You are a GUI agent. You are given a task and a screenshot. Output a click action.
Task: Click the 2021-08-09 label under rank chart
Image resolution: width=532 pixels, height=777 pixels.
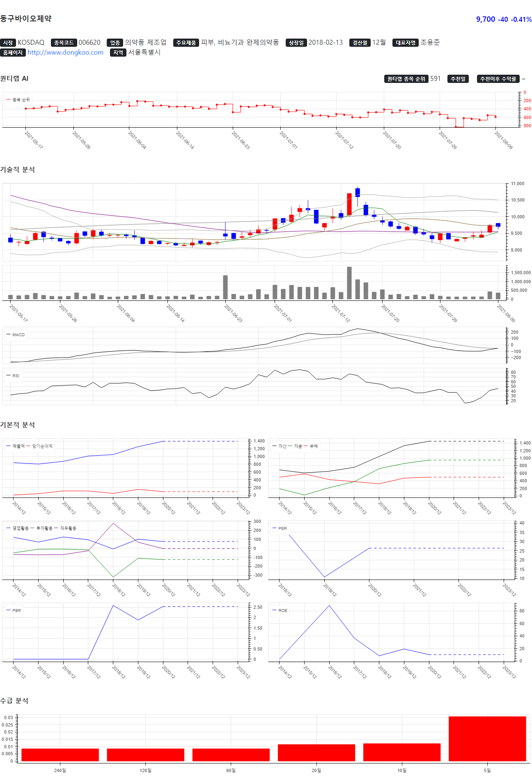(503, 140)
